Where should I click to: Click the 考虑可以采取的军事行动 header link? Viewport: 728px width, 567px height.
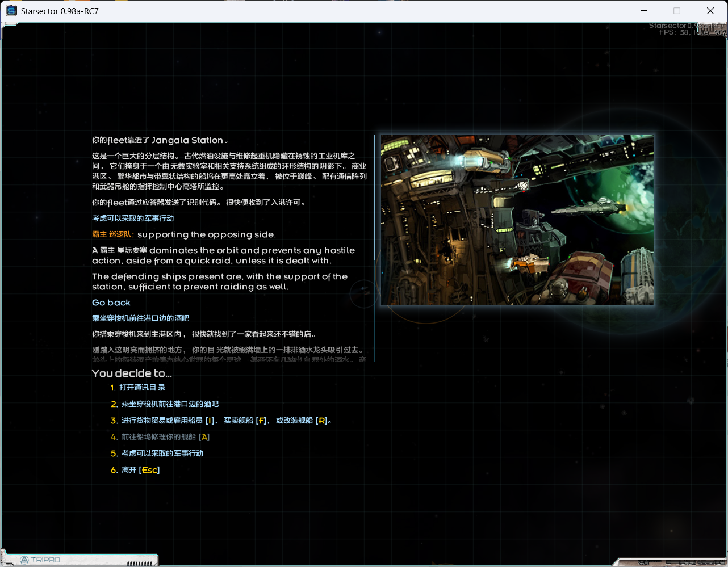pos(133,218)
